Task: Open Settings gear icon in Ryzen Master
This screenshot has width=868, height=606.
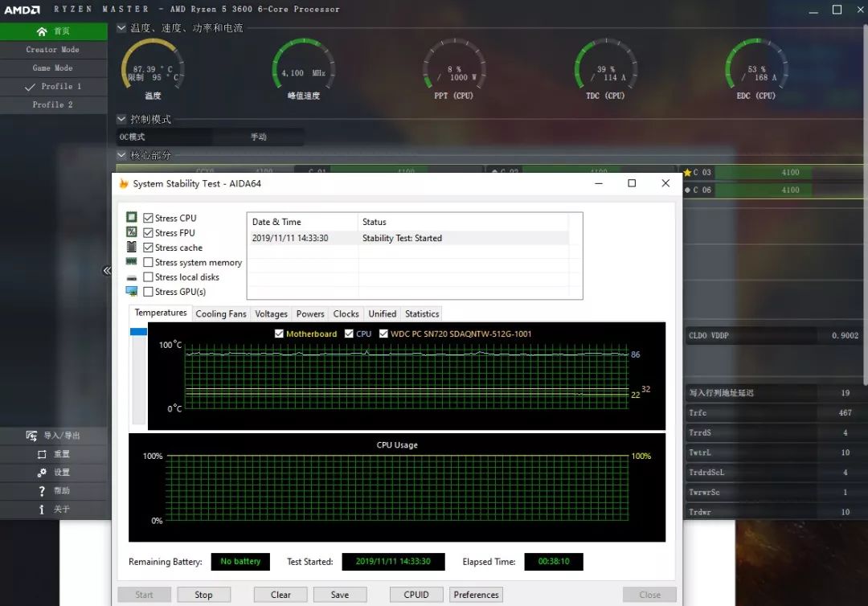Action: tap(42, 473)
